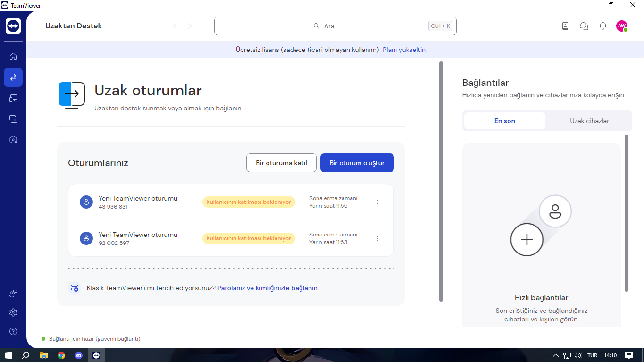644x362 pixels.
Task: Click the TeamViewer taskbar icon
Action: 96,355
